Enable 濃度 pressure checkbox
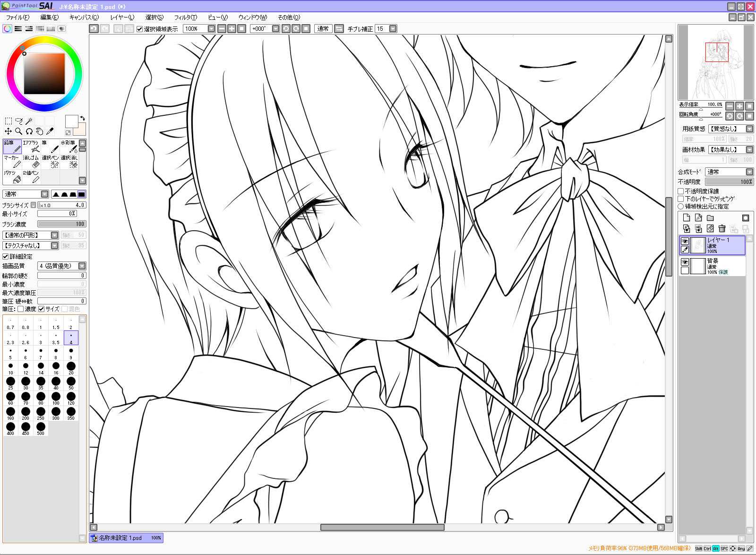The image size is (756, 555). click(x=21, y=309)
